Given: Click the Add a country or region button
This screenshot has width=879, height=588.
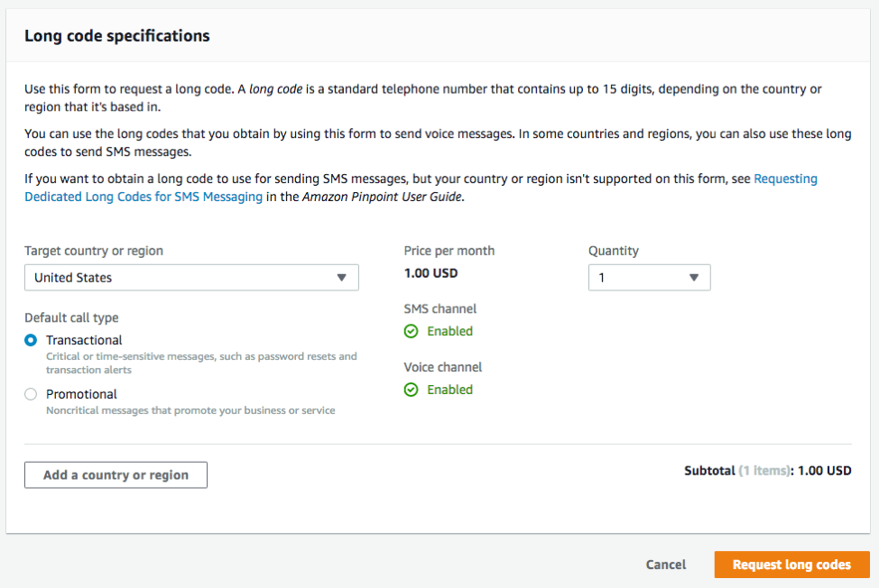Looking at the screenshot, I should pyautogui.click(x=116, y=474).
